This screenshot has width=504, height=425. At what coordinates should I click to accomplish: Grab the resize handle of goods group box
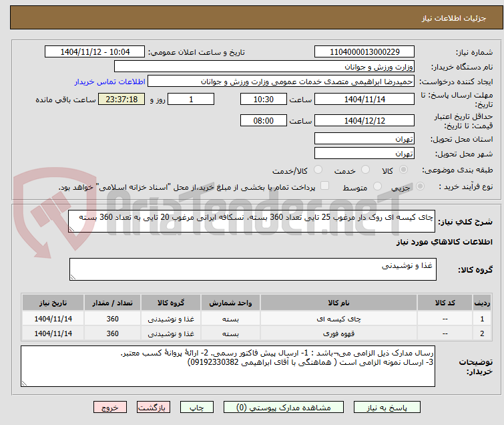point(73,277)
